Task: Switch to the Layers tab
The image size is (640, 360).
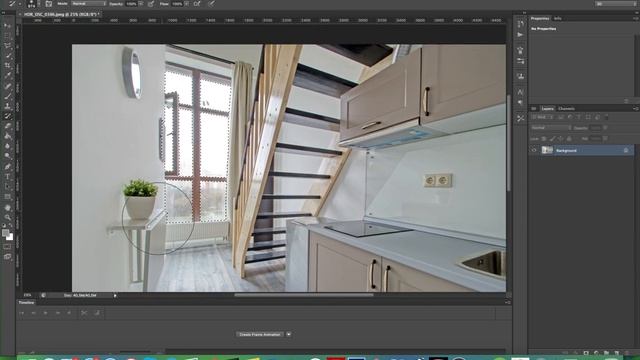Action: tap(547, 109)
